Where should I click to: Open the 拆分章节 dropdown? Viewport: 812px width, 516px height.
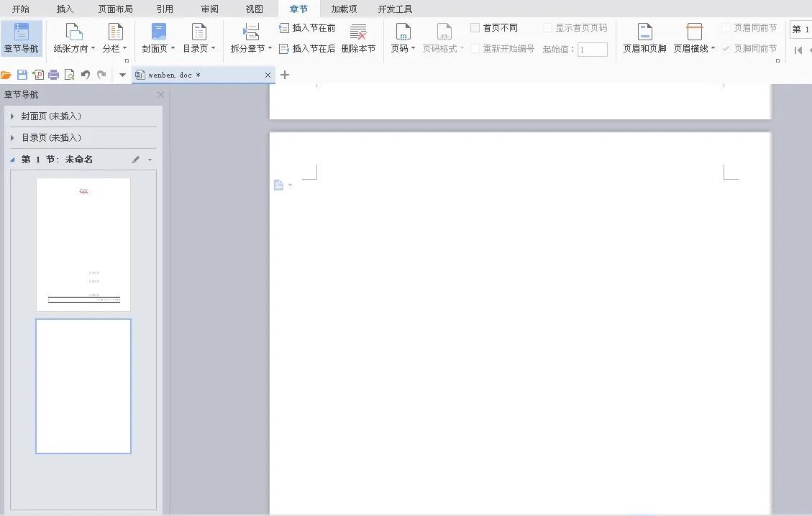251,38
